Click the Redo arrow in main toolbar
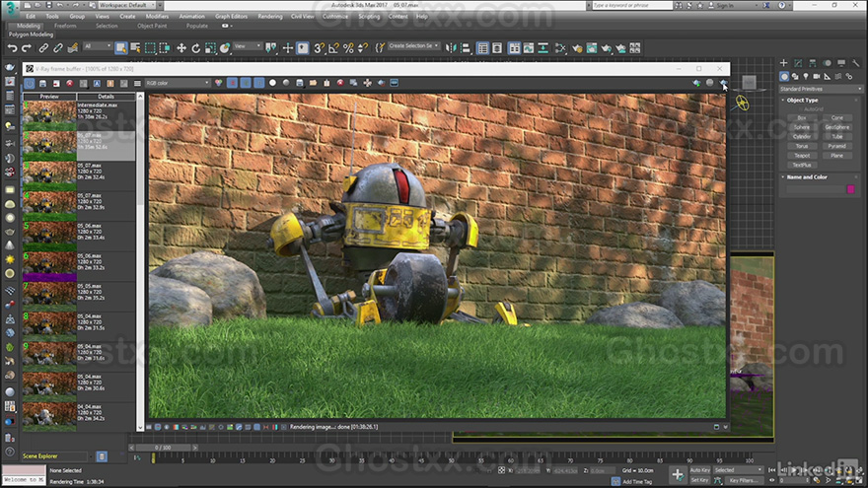The width and height of the screenshot is (868, 488). tap(26, 48)
